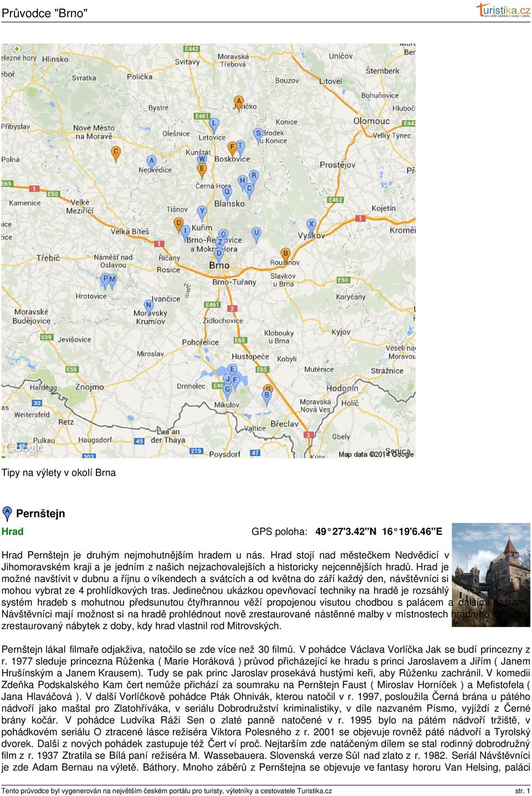Select the blue H marker north of Blansko
The height and width of the screenshot is (796, 532).
(x=242, y=182)
